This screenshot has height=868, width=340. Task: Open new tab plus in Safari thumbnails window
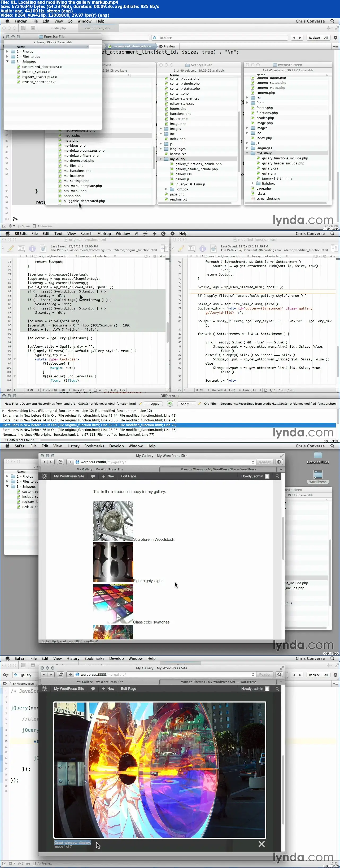pos(281,469)
